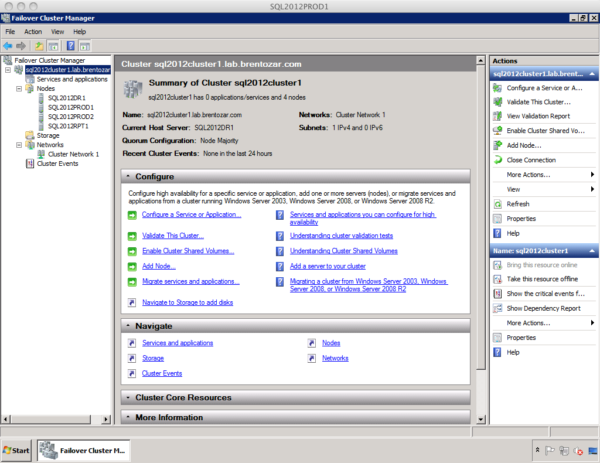Click Enable Cluster Shared Volumes icon in Actions
This screenshot has height=463, width=600.
point(497,130)
